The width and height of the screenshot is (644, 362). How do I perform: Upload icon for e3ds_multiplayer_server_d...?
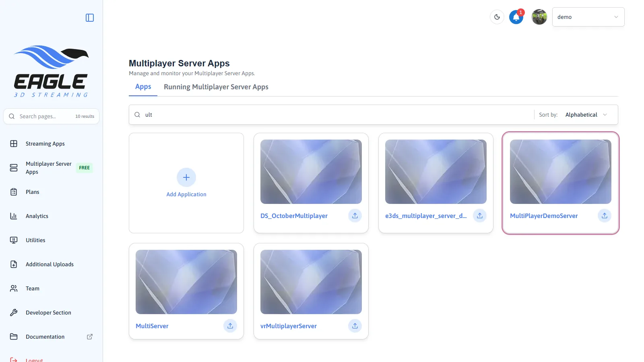click(480, 216)
